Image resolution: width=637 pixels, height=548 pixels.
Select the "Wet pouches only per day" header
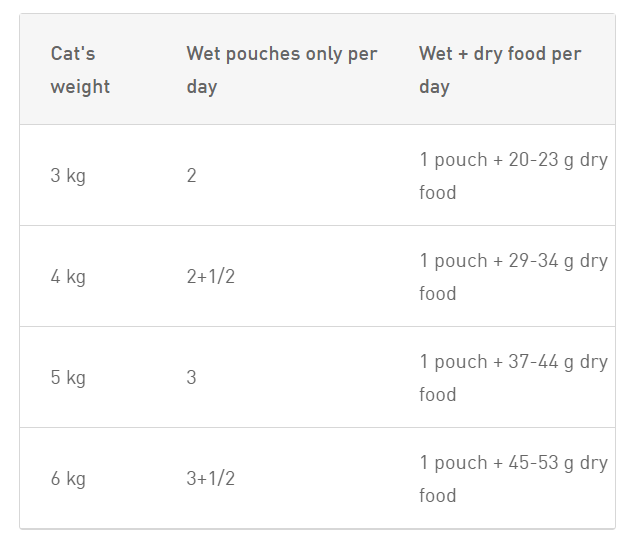click(282, 70)
